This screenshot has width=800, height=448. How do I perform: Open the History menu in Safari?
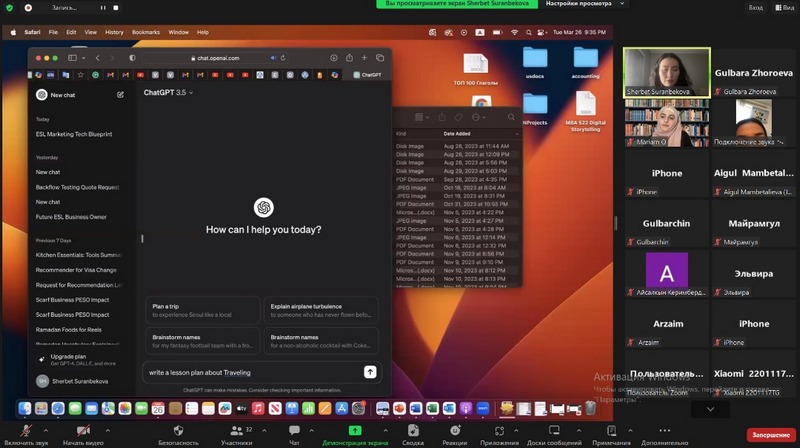tap(114, 32)
